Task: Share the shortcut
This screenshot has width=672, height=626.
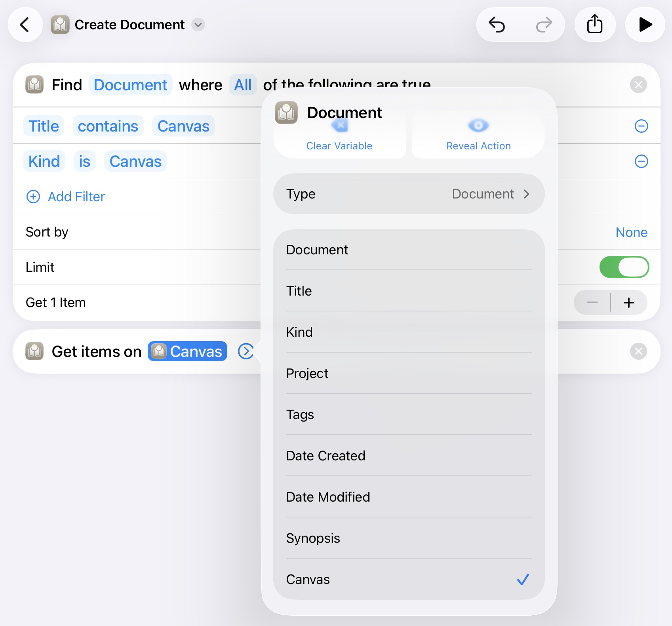Action: point(595,25)
